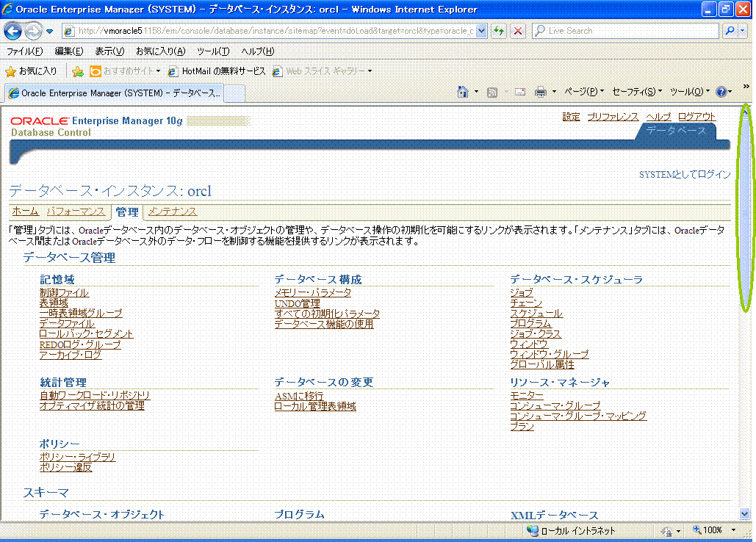
Task: Click the red Stop loading icon
Action: pyautogui.click(x=518, y=31)
